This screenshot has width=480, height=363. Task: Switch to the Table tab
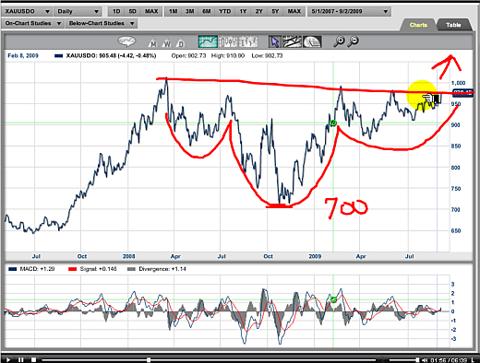tap(453, 25)
